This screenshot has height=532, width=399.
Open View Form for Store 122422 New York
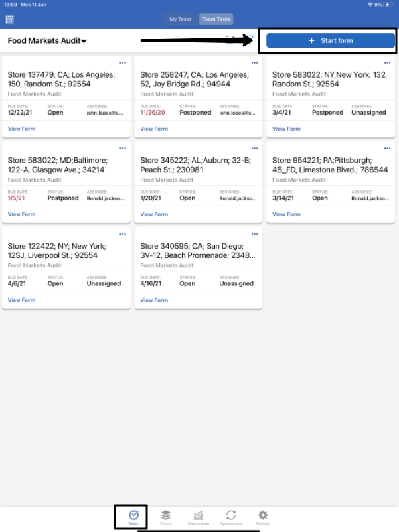coord(21,300)
